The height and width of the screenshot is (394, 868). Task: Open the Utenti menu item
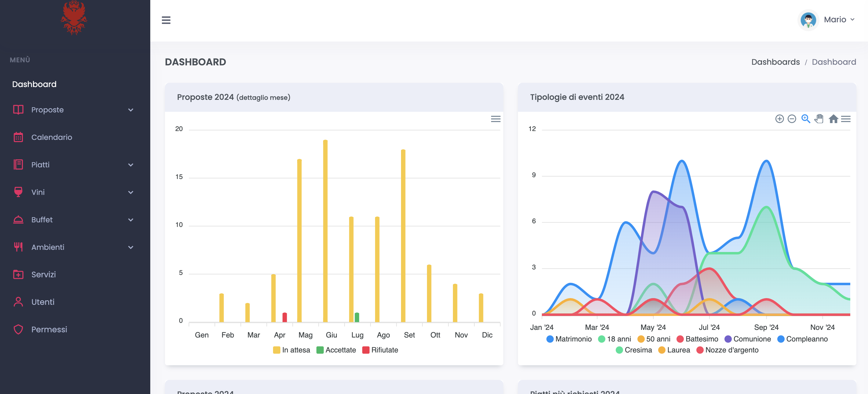[43, 302]
